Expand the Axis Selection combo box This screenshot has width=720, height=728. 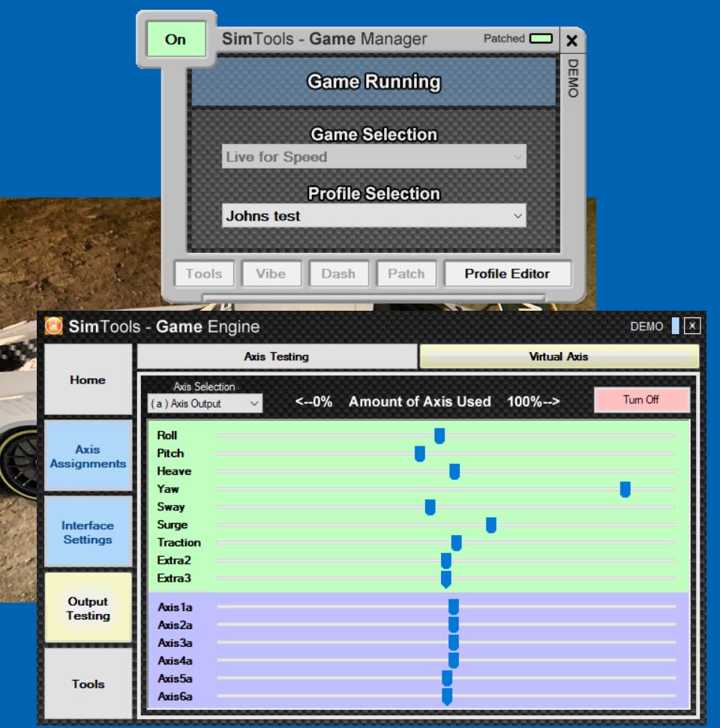coord(205,404)
